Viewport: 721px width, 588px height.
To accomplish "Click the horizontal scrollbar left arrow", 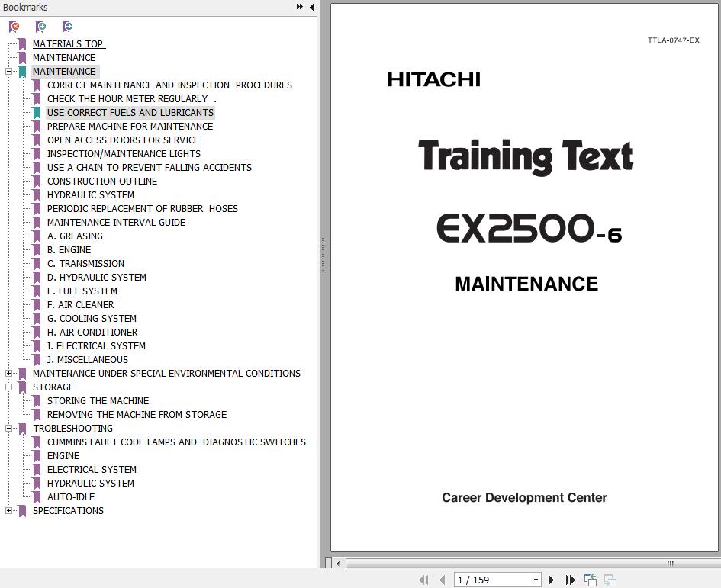I will (x=338, y=563).
